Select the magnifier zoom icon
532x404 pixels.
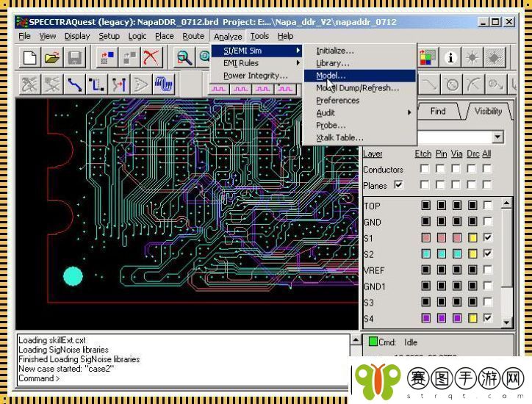pyautogui.click(x=184, y=57)
